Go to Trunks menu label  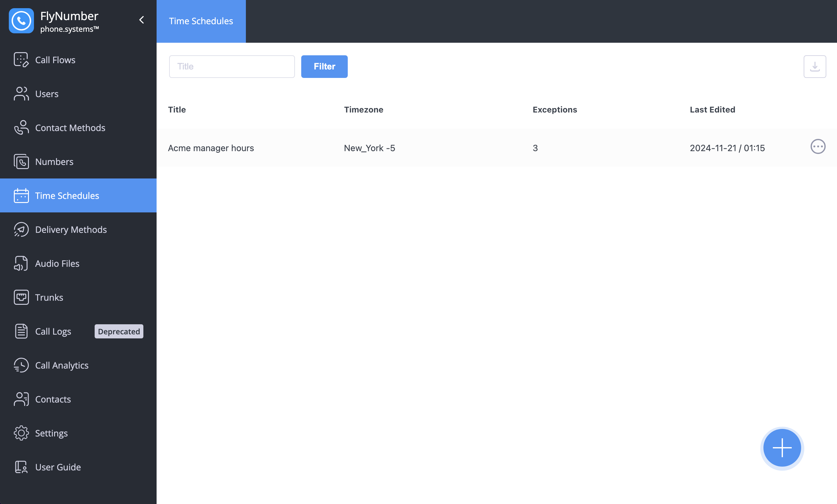click(x=49, y=297)
